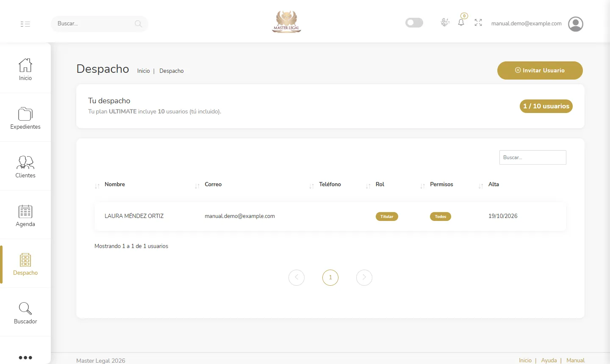
Task: Open the Inicio home sidebar icon
Action: [x=25, y=65]
